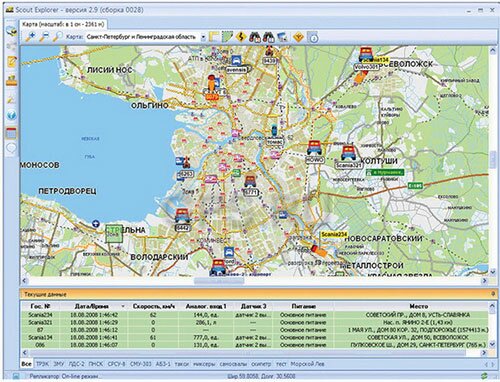Switch to the миксеры group tab
This screenshot has width=500, height=382.
204,364
